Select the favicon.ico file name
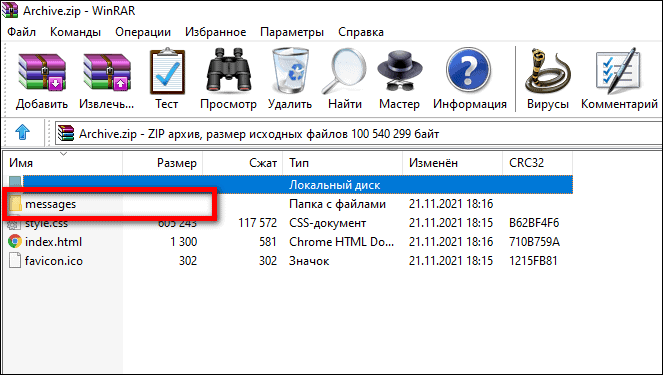Screen dimensions: 663x375 (54, 261)
